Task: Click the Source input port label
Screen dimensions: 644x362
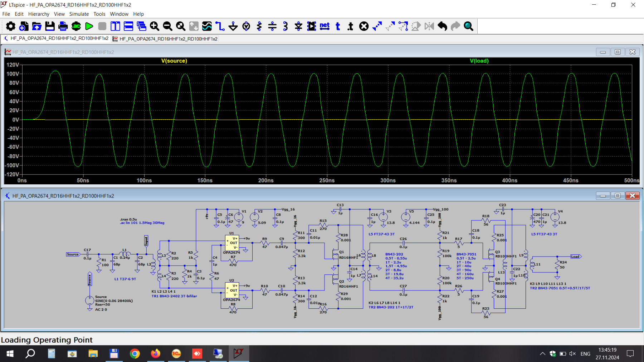Action: click(73, 254)
